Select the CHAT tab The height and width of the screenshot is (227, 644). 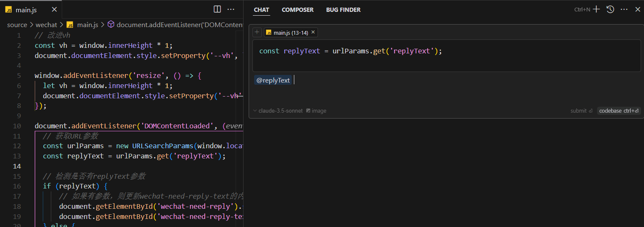(x=261, y=10)
